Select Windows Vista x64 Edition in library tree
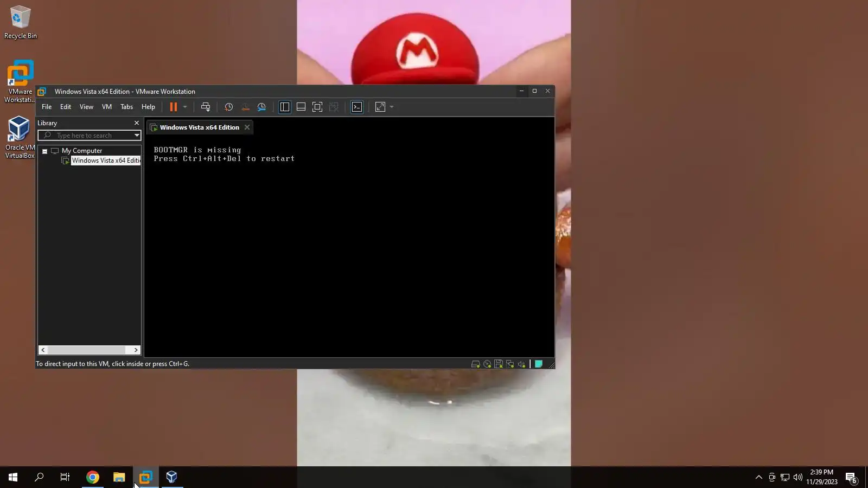The height and width of the screenshot is (488, 868). [x=106, y=160]
